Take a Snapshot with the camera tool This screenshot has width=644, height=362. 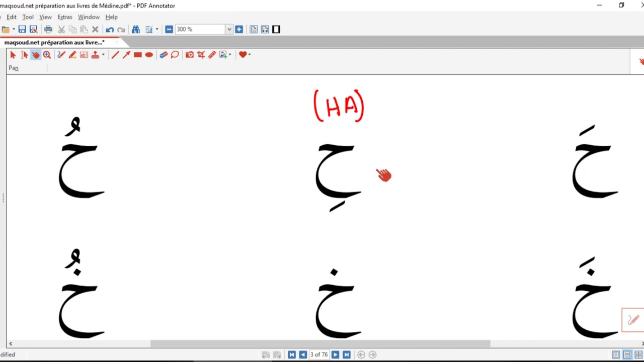[190, 54]
